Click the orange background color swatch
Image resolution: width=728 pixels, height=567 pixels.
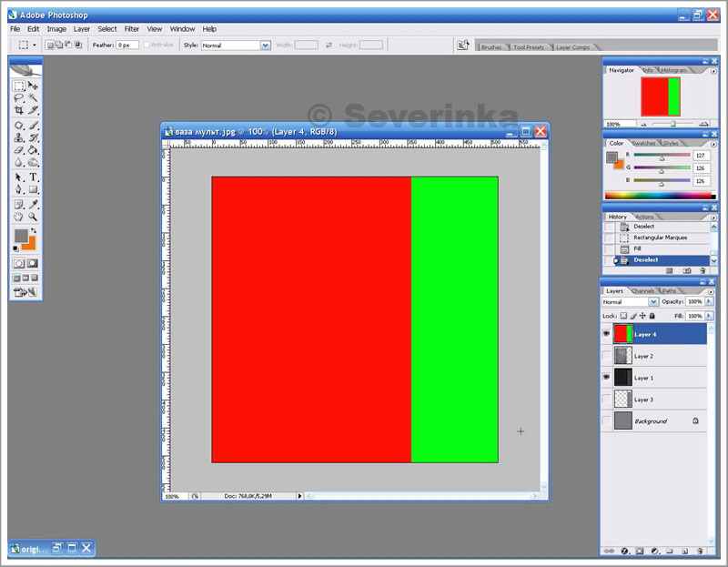(x=28, y=242)
